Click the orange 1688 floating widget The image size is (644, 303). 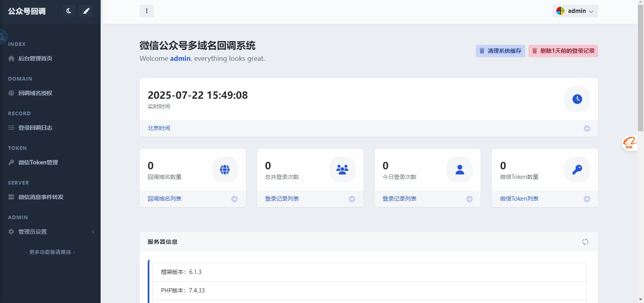630,143
